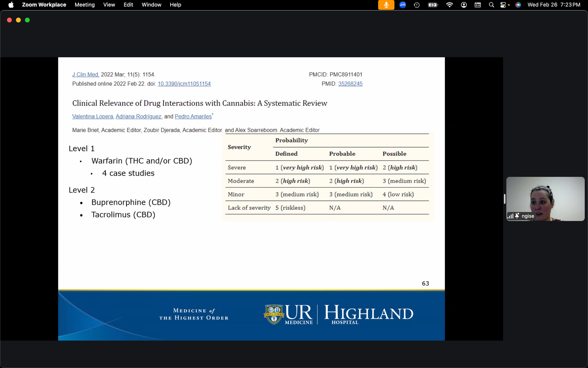Click the orange microphone indicator in menu bar
The height and width of the screenshot is (368, 588).
386,5
